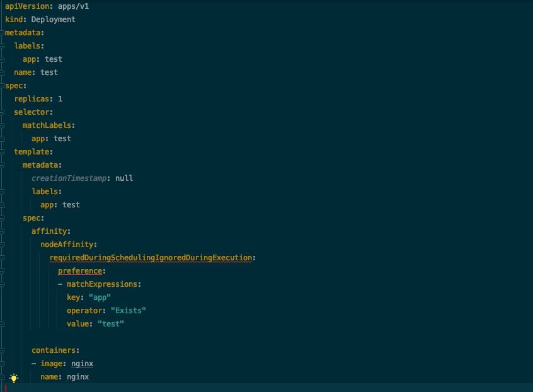
Task: Click the greyed creationTimestamp key
Action: (x=69, y=178)
